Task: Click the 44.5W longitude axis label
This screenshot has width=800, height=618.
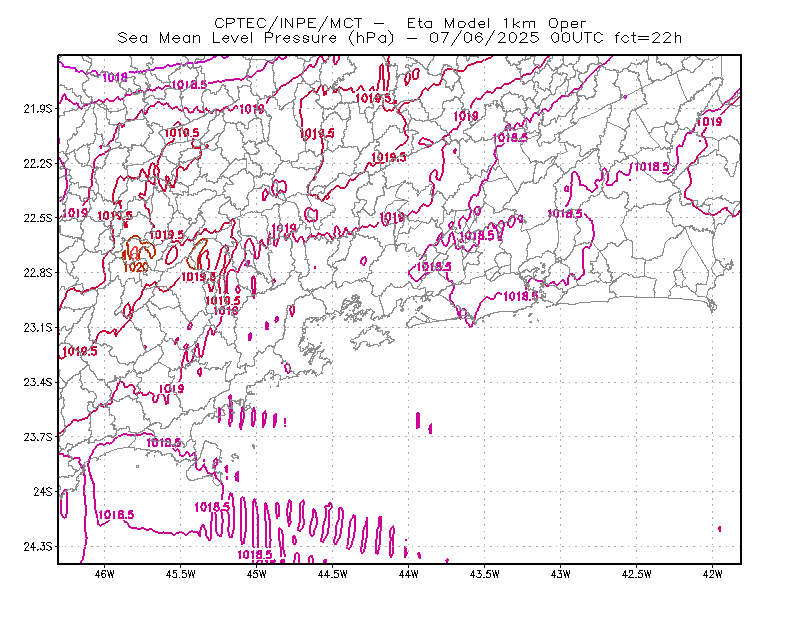Action: pos(333,574)
